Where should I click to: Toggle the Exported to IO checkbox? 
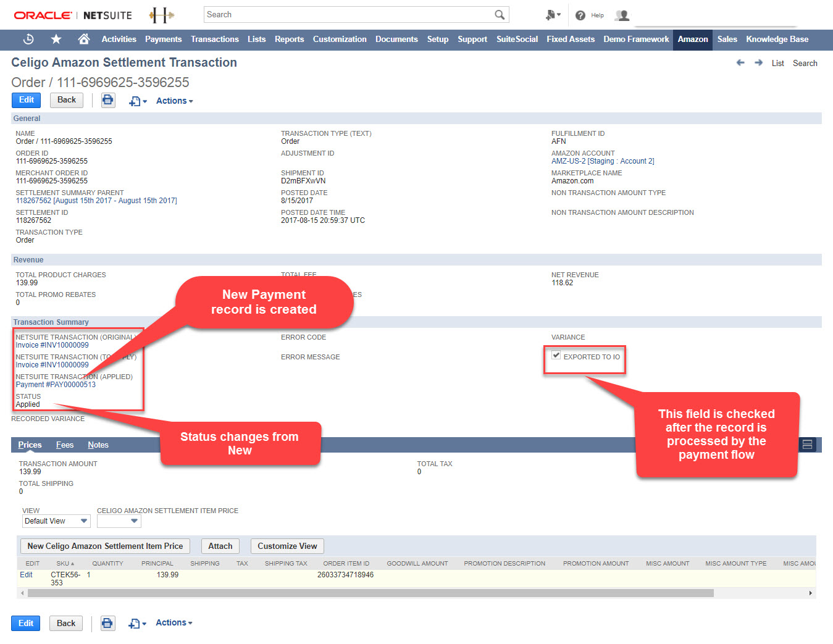[556, 355]
